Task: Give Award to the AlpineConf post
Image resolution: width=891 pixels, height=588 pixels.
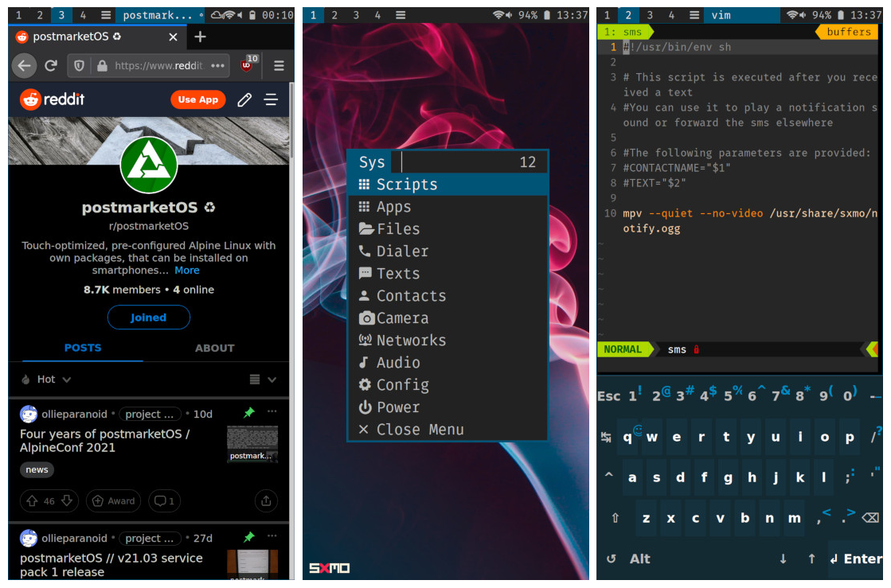Action: tap(114, 501)
